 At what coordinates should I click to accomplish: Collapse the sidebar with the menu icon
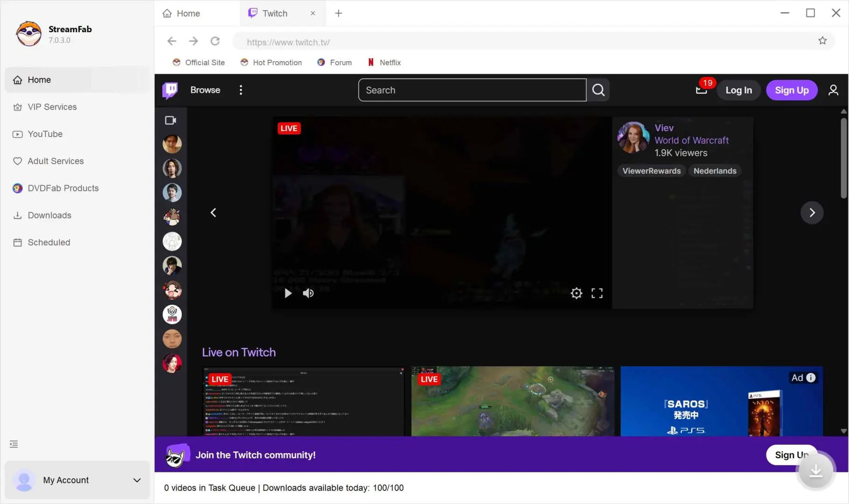tap(14, 444)
